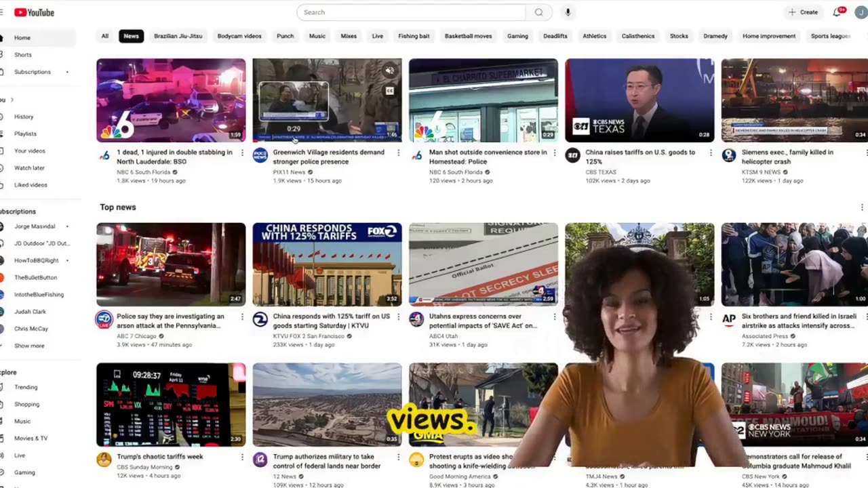Open KTSM 9 NEWS channel avatar
The height and width of the screenshot is (488, 868).
coord(728,155)
